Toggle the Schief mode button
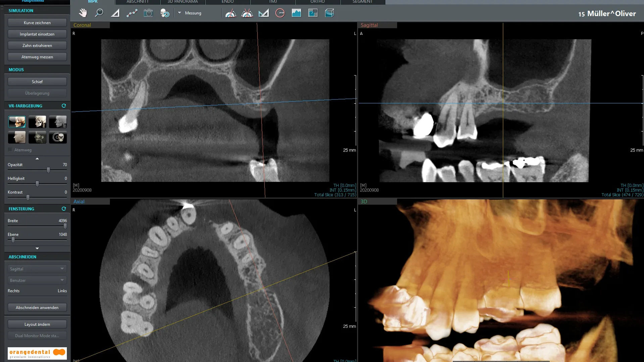The height and width of the screenshot is (362, 644). coord(37,82)
